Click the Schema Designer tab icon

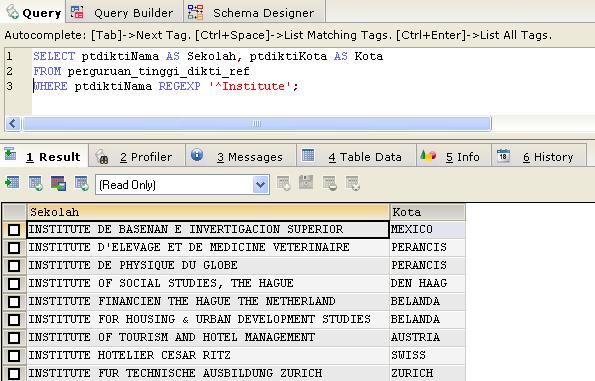click(195, 13)
